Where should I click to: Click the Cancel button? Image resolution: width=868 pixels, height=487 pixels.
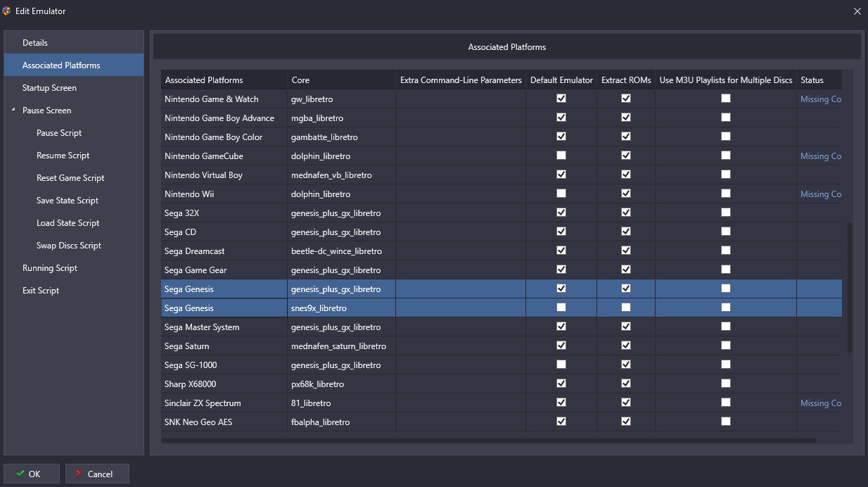(97, 474)
